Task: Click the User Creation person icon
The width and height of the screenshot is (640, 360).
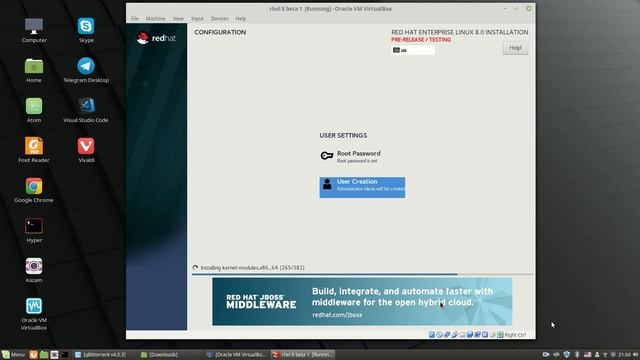Action: tap(327, 184)
